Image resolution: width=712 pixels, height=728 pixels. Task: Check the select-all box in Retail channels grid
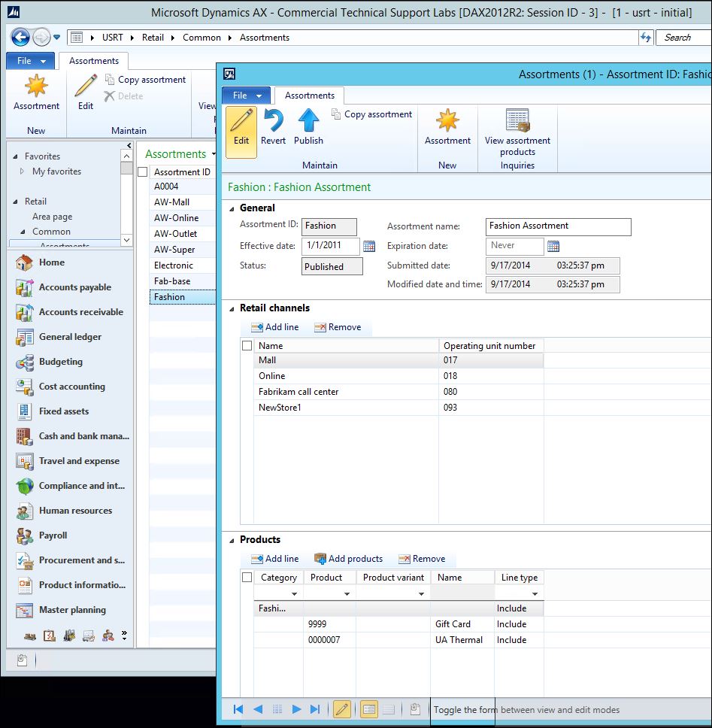(247, 345)
